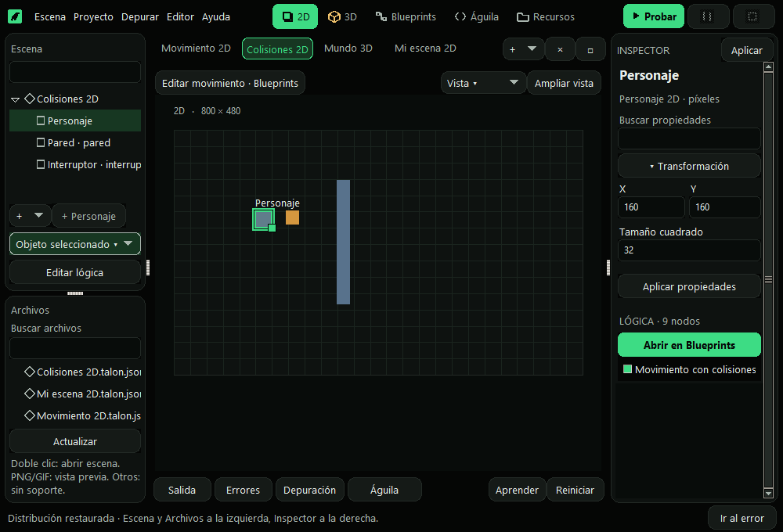Click square icon beside Pared node
Viewport: 783px width, 532px height.
(x=41, y=142)
